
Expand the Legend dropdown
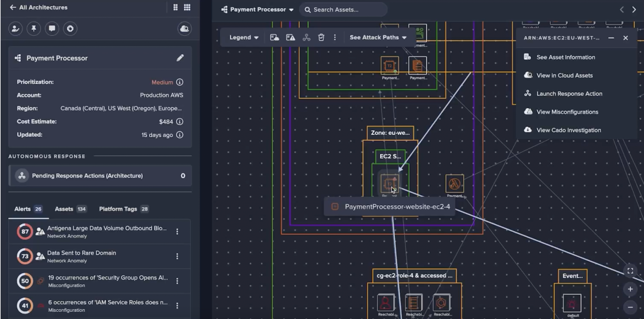[244, 37]
